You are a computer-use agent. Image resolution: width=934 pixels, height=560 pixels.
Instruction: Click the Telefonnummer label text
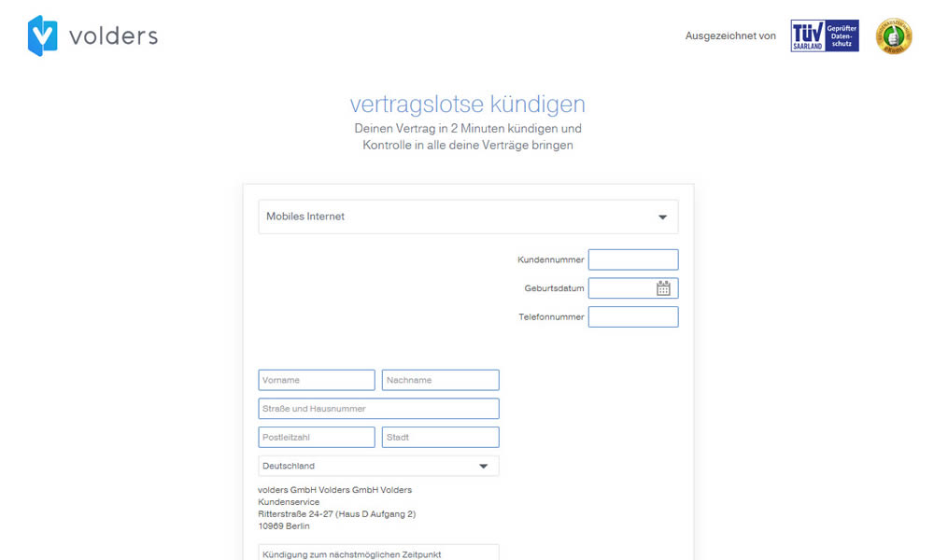coord(551,317)
